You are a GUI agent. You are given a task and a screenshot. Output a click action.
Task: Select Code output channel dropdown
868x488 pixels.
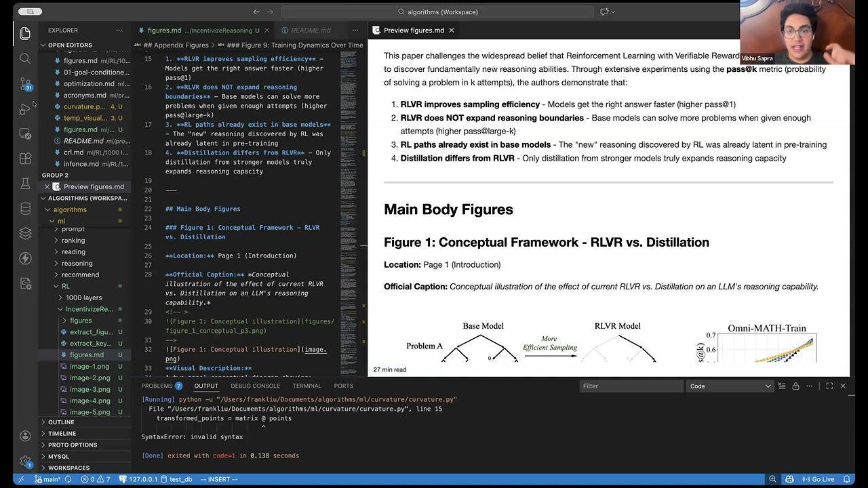729,386
